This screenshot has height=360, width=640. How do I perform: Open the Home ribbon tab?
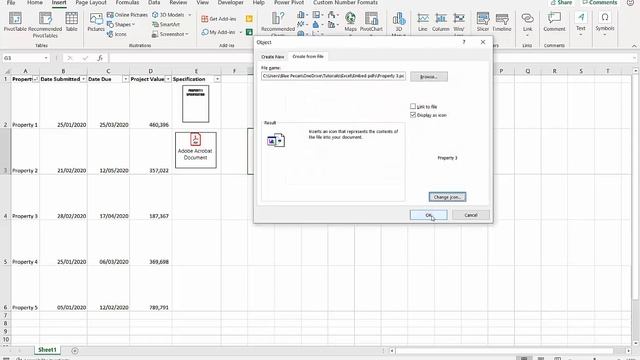tap(35, 3)
